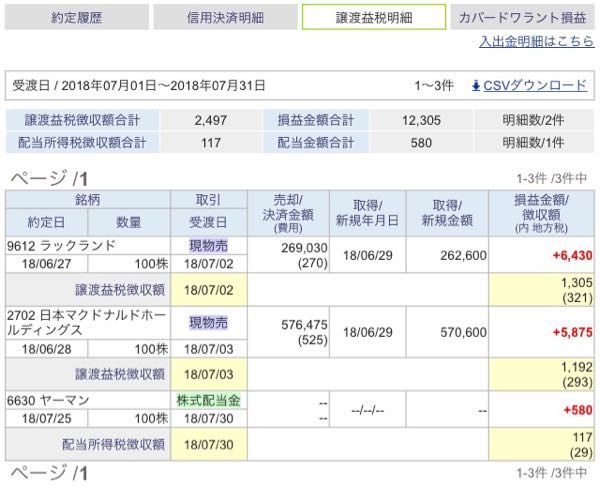Click the CSV download arrow icon
The width and height of the screenshot is (600, 487).
pos(476,85)
